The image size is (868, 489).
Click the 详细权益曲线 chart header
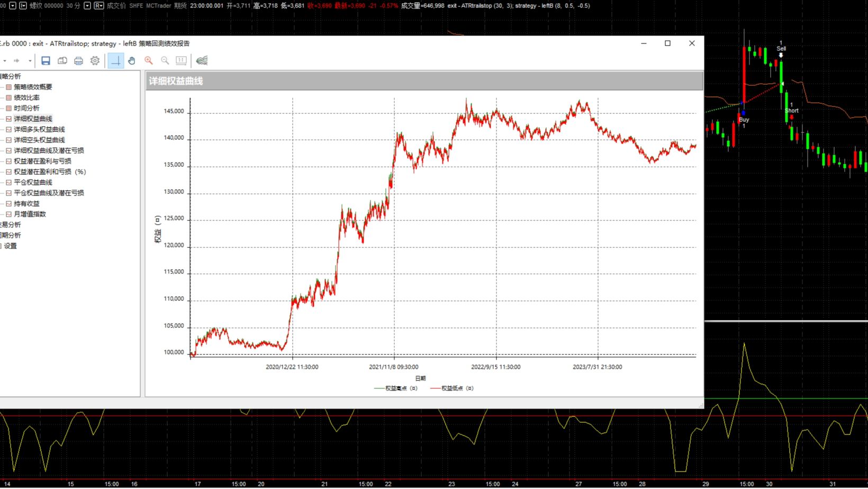[424, 81]
